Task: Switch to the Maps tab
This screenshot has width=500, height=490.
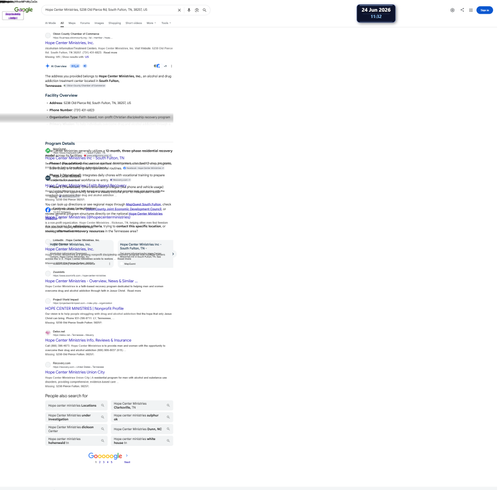Action: [x=72, y=23]
